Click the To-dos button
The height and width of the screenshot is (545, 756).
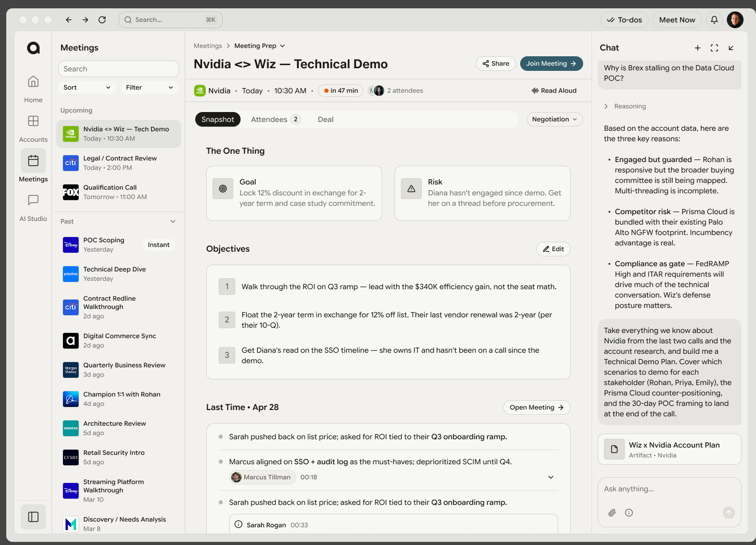click(x=624, y=20)
